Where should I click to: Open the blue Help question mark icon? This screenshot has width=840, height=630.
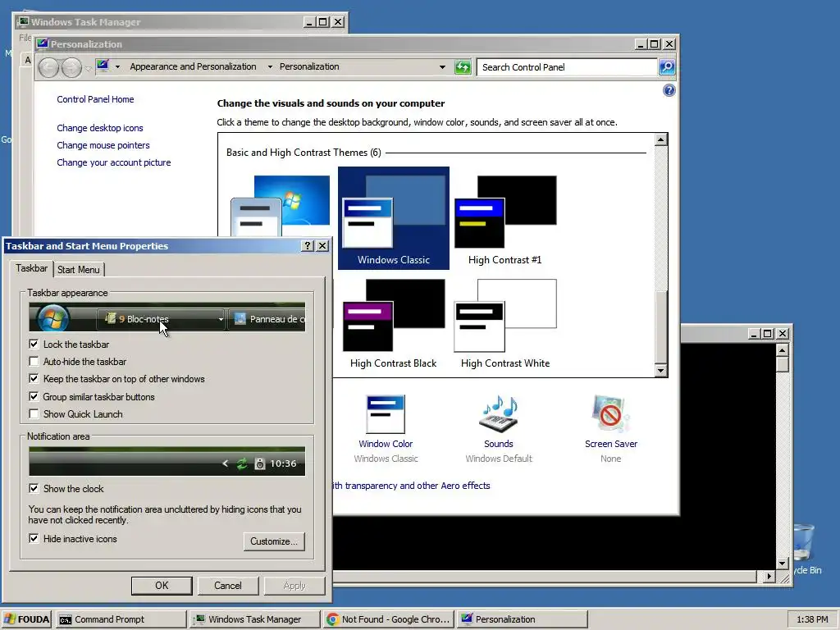tap(669, 90)
